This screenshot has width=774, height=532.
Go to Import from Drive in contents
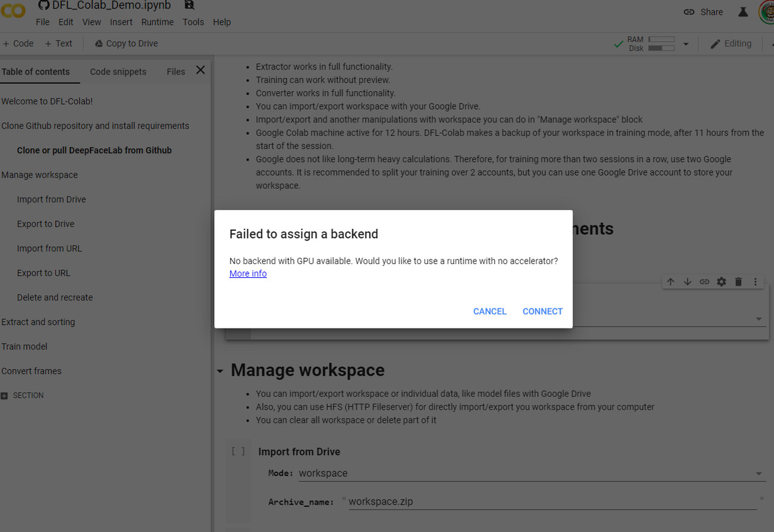(51, 199)
